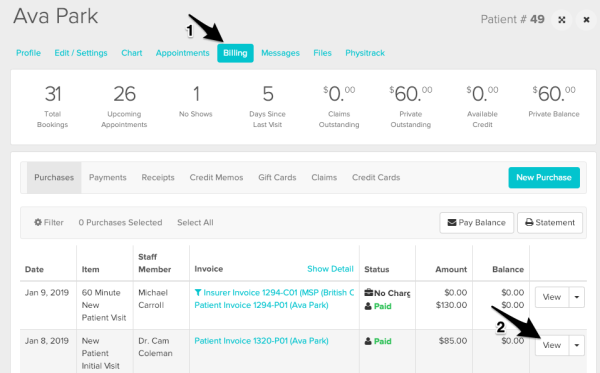Click Show Detail link in Invoice column
The height and width of the screenshot is (373, 600).
[330, 269]
